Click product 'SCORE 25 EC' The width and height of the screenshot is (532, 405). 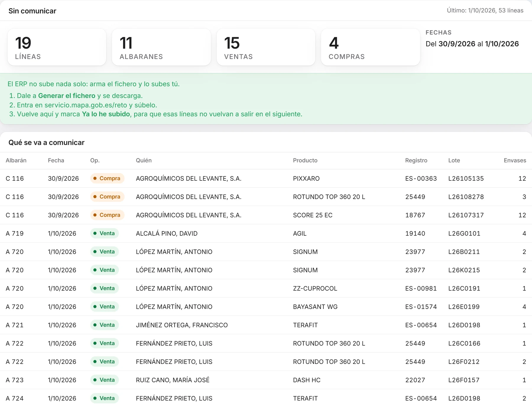tap(313, 215)
